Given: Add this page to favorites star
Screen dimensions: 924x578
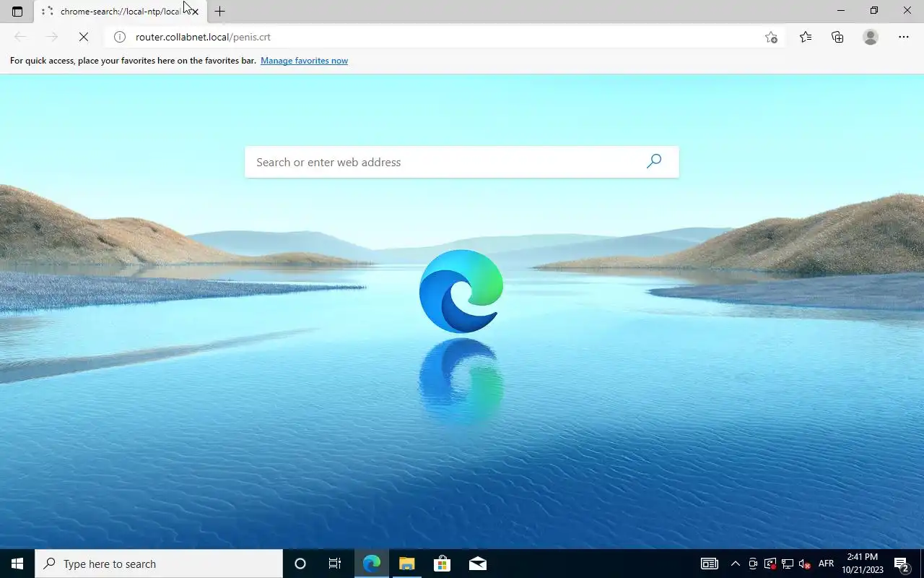Looking at the screenshot, I should [771, 37].
